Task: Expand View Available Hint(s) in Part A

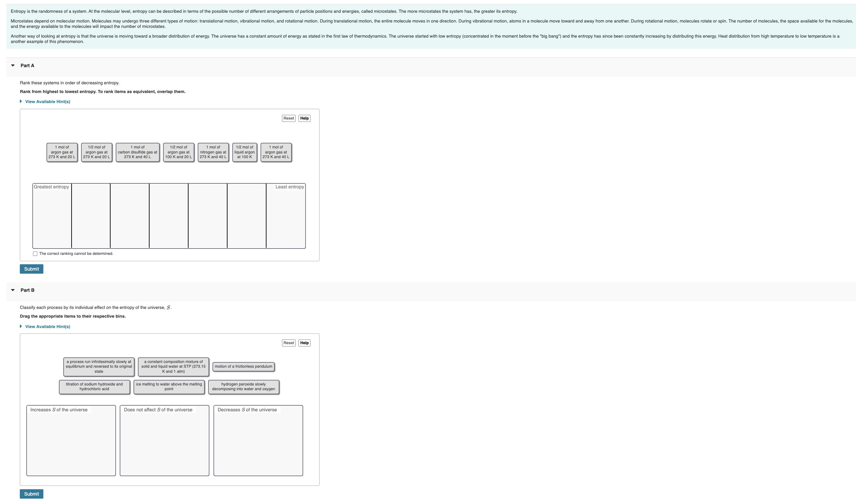Action: point(47,101)
